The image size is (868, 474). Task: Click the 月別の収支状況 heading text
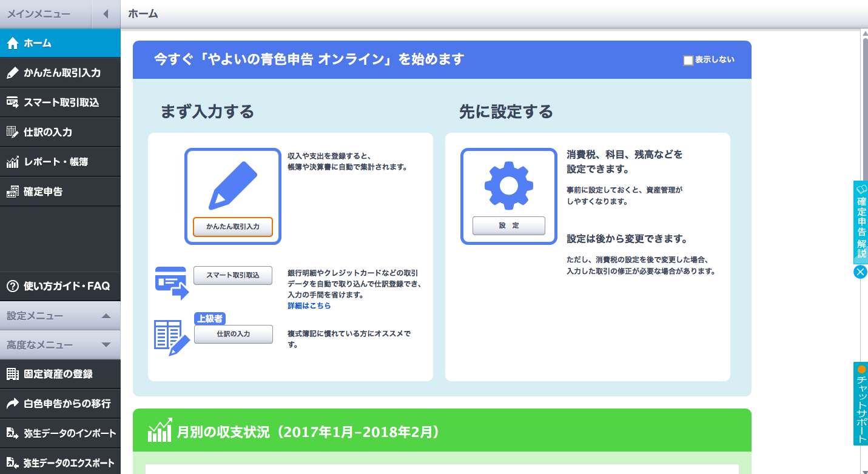pyautogui.click(x=308, y=432)
